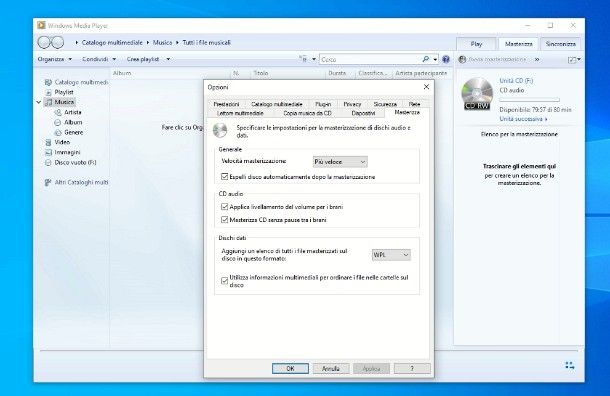610x396 pixels.
Task: Close the Opzioni dialog with X
Action: (426, 87)
